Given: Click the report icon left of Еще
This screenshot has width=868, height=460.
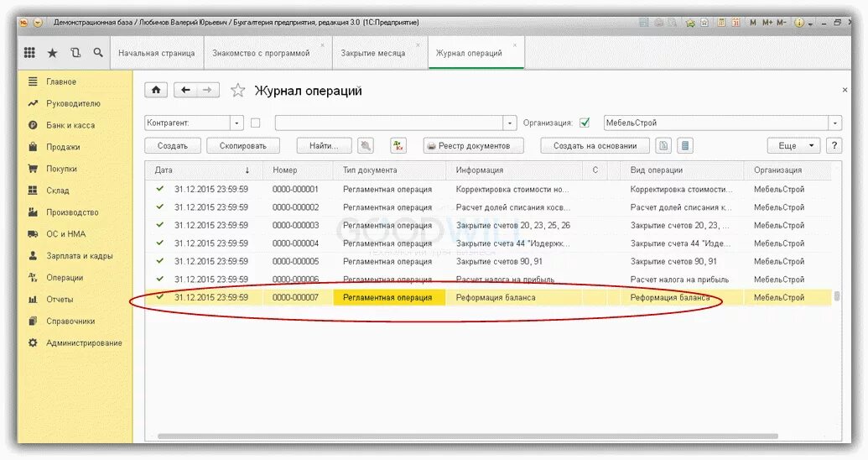Looking at the screenshot, I should coord(685,146).
